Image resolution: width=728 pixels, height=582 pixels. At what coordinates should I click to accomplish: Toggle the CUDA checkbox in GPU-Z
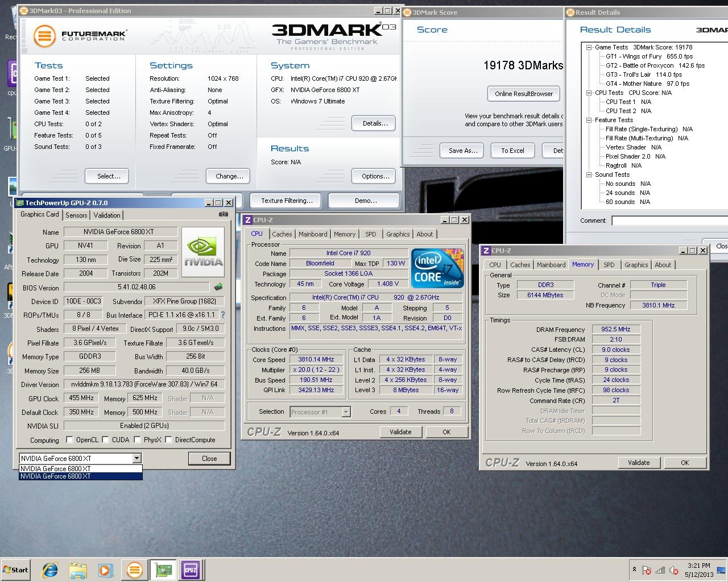[x=105, y=439]
